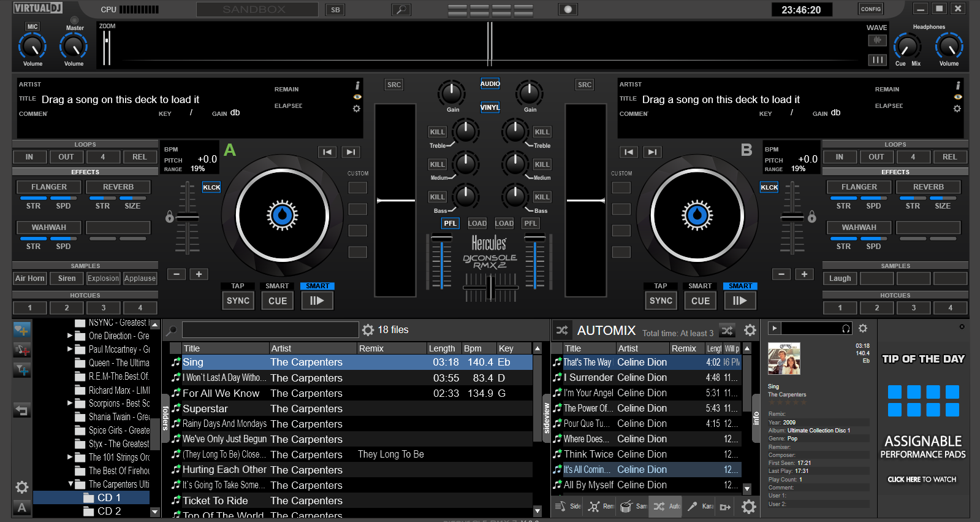This screenshot has width=980, height=522.
Task: Click the record button in the top bar
Action: [x=568, y=10]
